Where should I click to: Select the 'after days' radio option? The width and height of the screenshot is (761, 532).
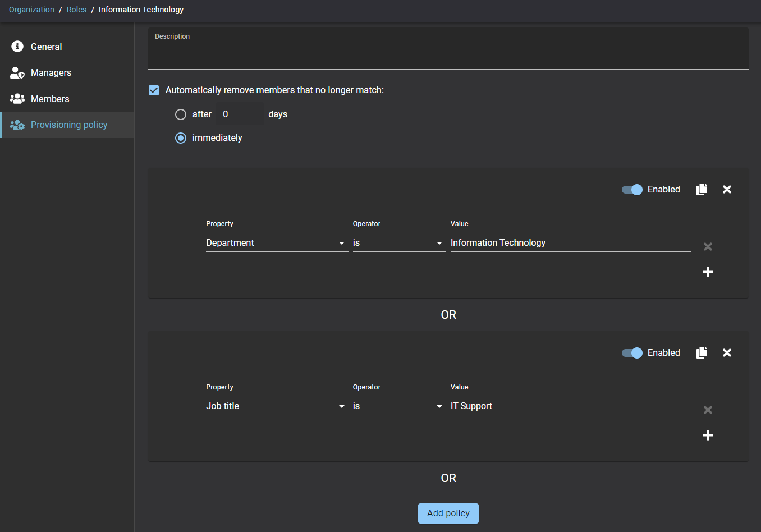(181, 114)
